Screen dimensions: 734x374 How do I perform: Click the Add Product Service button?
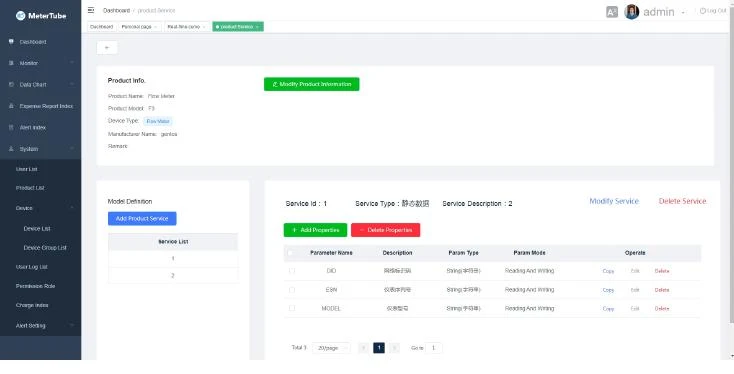tap(142, 219)
